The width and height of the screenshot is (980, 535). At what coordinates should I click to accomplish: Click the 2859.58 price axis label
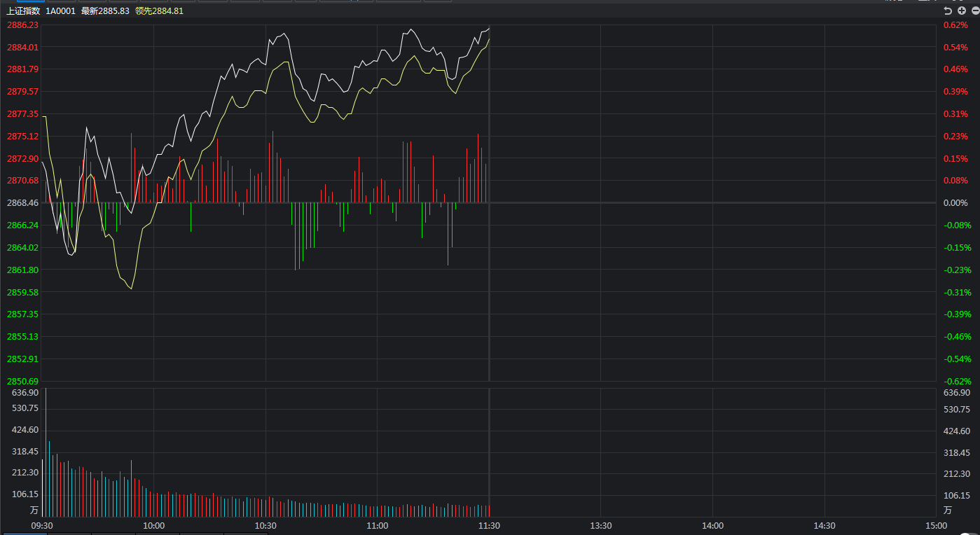[x=22, y=292]
